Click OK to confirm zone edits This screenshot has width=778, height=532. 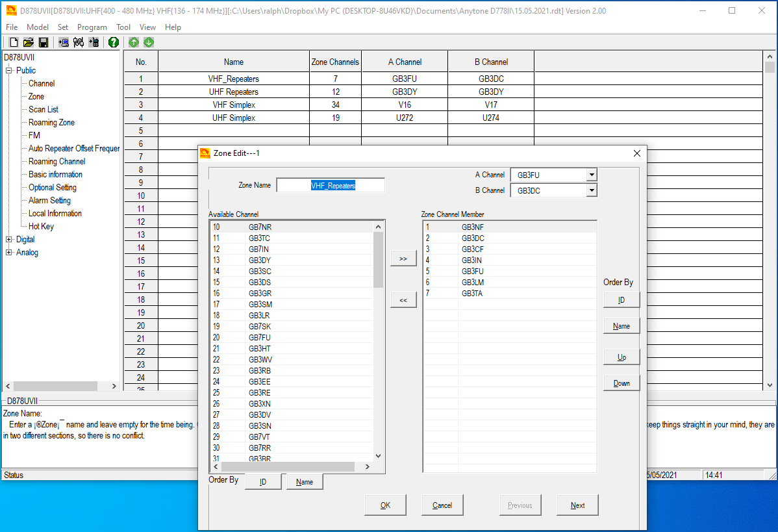coord(385,505)
